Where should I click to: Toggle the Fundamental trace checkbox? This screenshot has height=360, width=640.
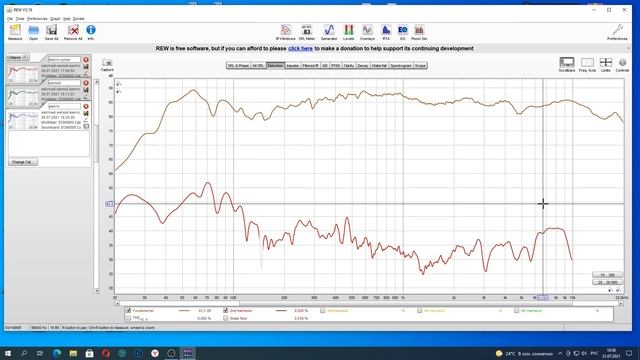[x=129, y=311]
